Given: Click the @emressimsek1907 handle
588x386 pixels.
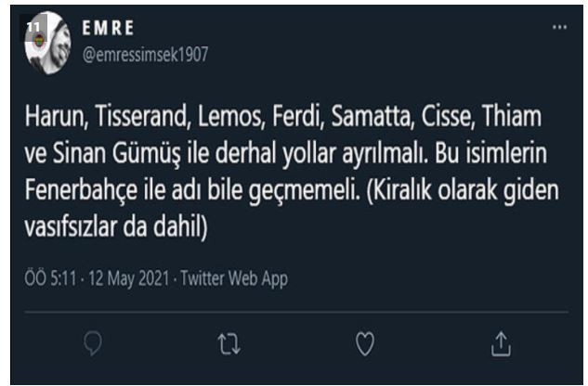Looking at the screenshot, I should pos(146,55).
